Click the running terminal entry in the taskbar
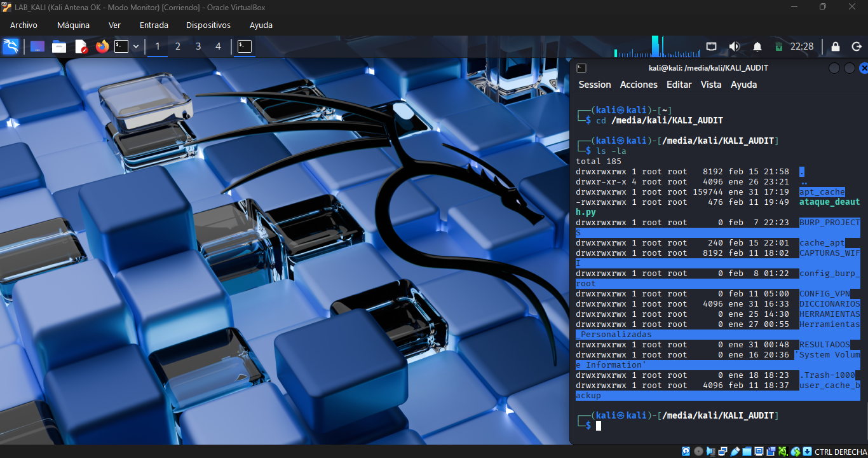Screen dimensions: 868x458 coord(245,46)
